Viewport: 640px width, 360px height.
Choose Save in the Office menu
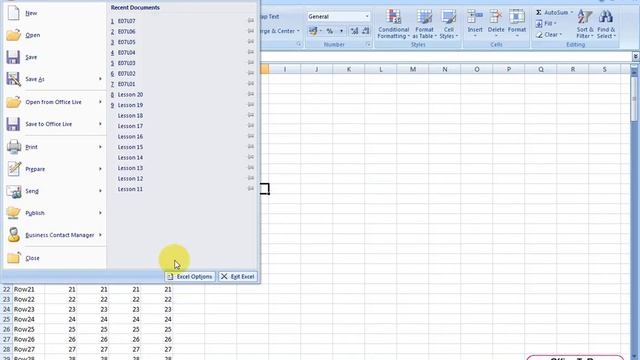point(31,57)
